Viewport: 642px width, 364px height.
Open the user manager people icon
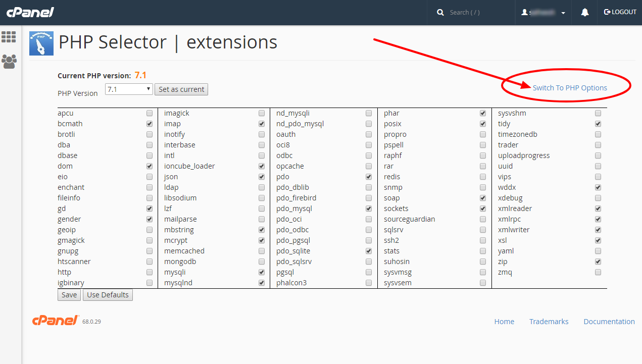9,62
